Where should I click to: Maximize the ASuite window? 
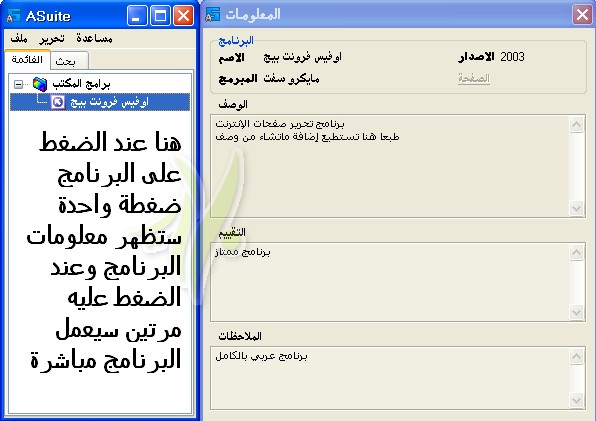160,16
